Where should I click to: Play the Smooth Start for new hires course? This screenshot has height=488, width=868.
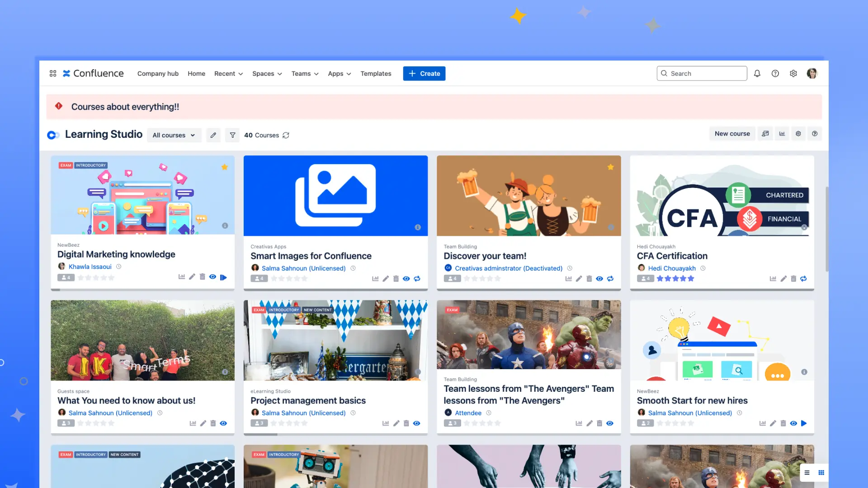[804, 423]
